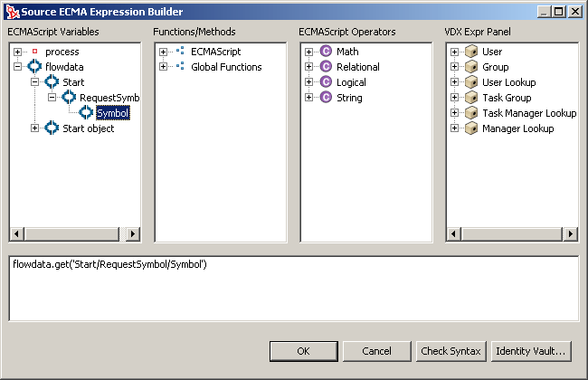Viewport: 588px width, 380px height.
Task: Click the User Lookup box icon
Action: pos(471,82)
